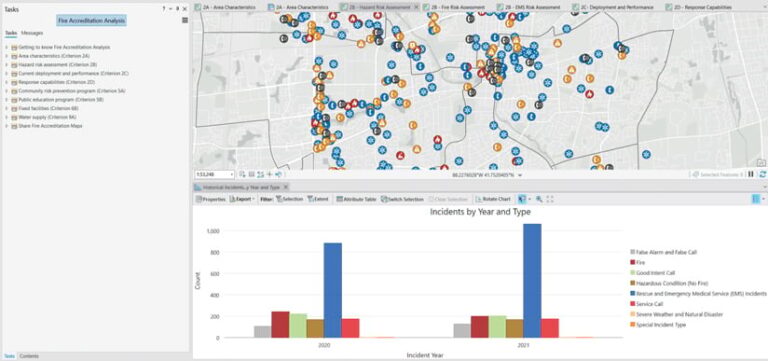Click the grid icon in map footer
This screenshot has height=361, width=768.
251,174
